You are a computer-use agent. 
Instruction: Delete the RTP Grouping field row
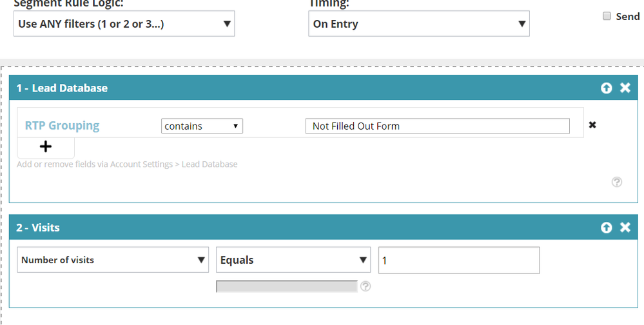[592, 125]
